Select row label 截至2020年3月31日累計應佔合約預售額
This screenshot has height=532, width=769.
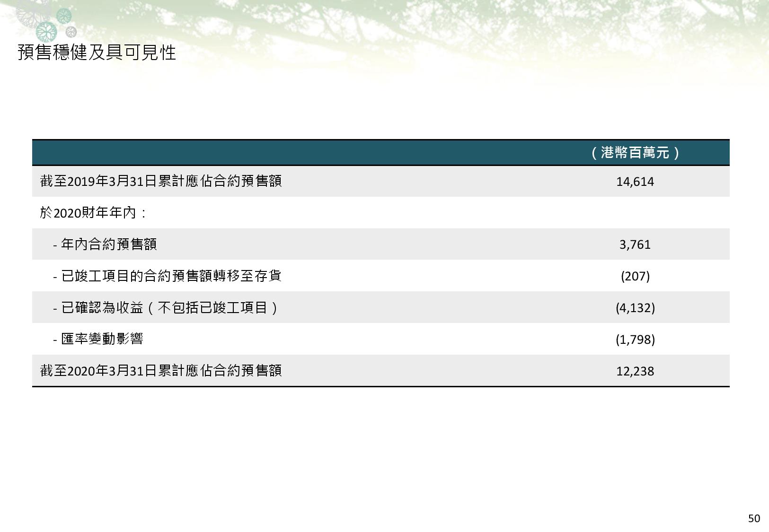[x=161, y=370]
